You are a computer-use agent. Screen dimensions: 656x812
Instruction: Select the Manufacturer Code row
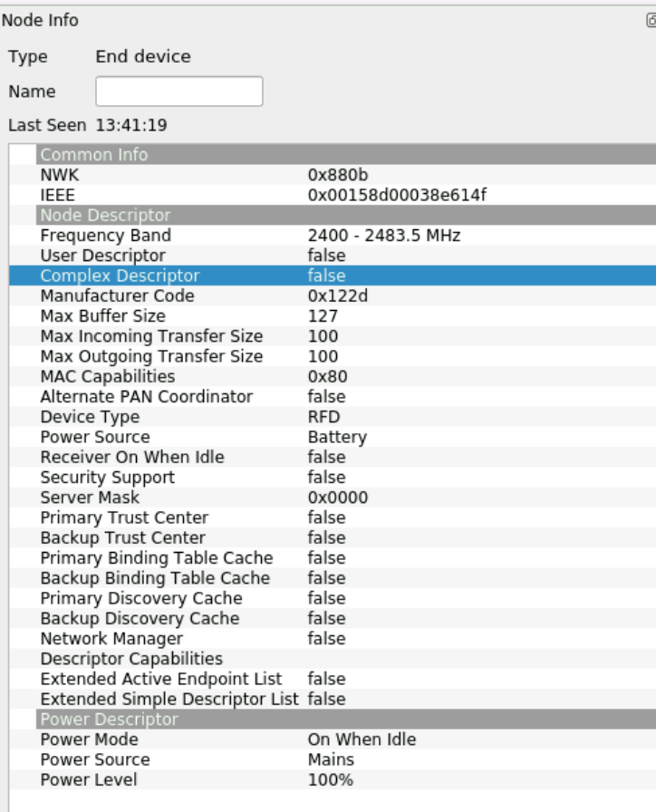click(x=333, y=295)
